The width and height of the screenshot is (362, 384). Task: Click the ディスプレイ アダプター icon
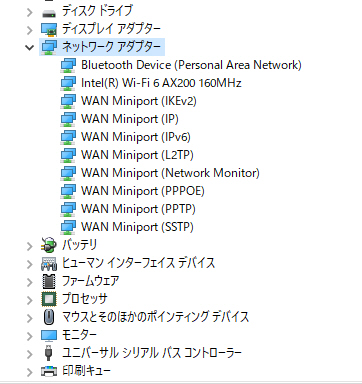click(x=49, y=29)
